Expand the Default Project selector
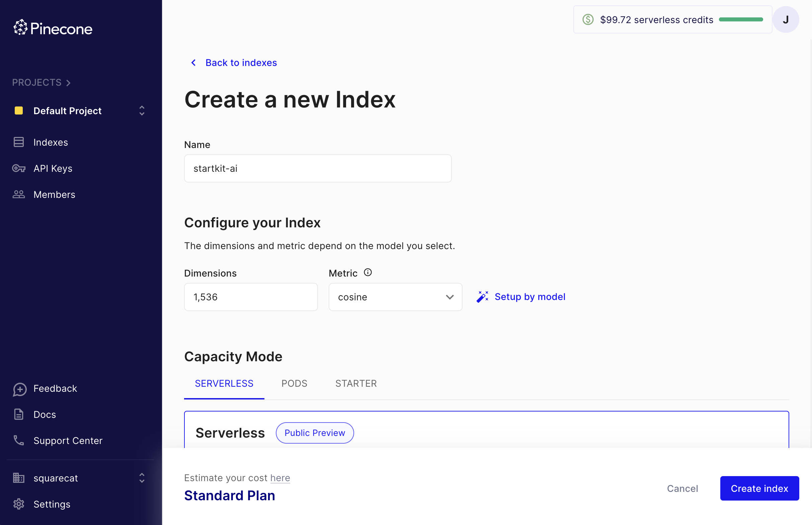 (x=142, y=111)
